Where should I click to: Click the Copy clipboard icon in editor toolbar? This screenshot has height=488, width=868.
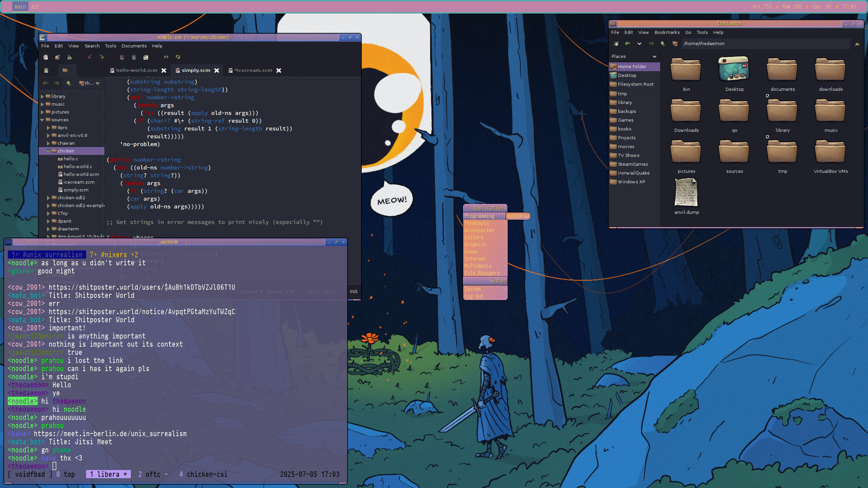pyautogui.click(x=134, y=57)
